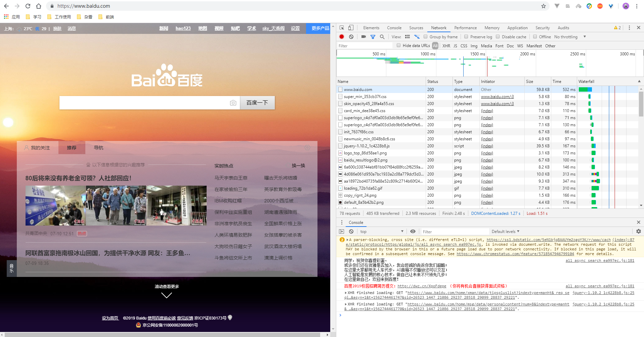Image resolution: width=644 pixels, height=337 pixels.
Task: Open the console drawer three-dot menu
Action: pos(342,222)
